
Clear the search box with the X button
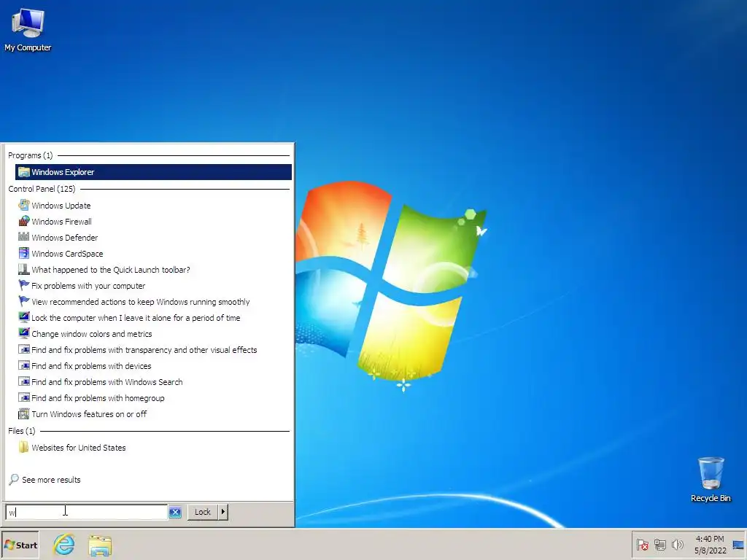175,512
